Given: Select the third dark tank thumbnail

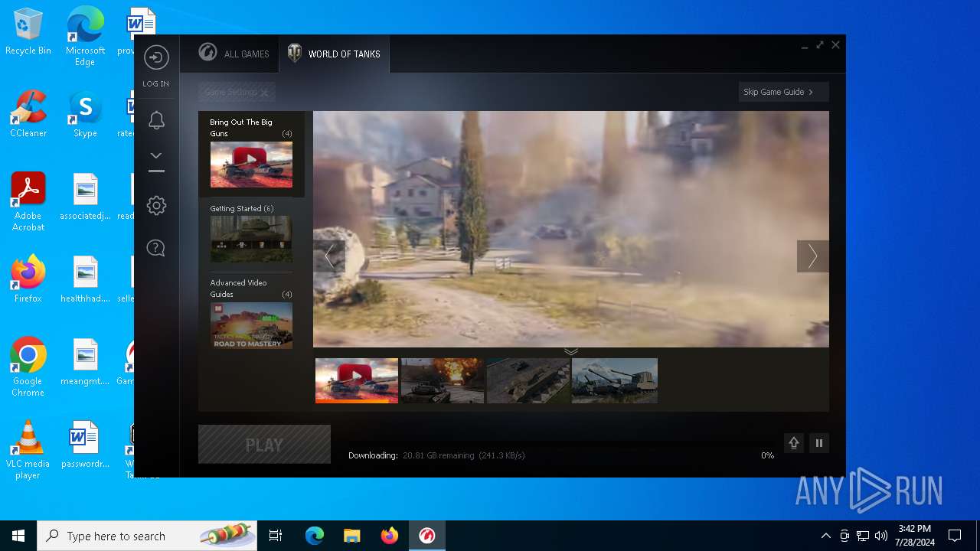Looking at the screenshot, I should 528,380.
